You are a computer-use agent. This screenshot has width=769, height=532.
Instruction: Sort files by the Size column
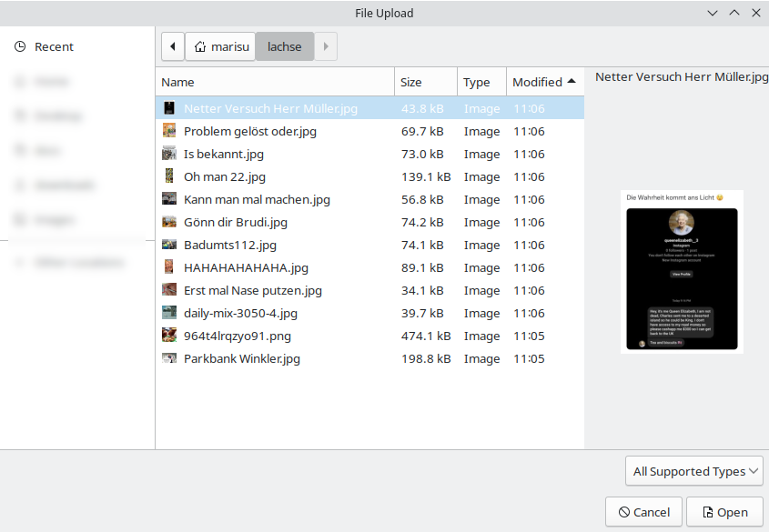coord(426,82)
